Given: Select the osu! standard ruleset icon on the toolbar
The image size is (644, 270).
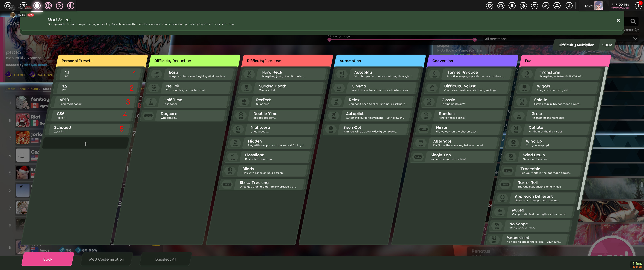Looking at the screenshot, I should click(37, 5).
